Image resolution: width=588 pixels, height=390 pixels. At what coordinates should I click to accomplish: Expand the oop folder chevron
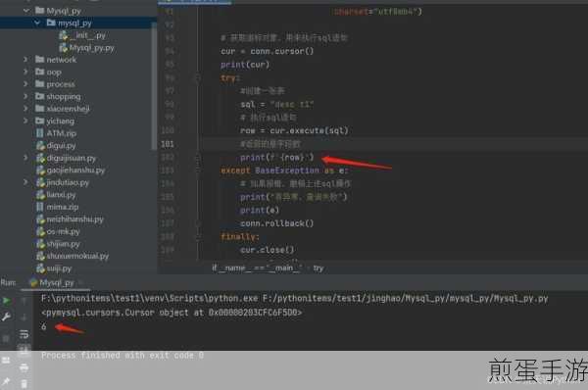pyautogui.click(x=25, y=72)
